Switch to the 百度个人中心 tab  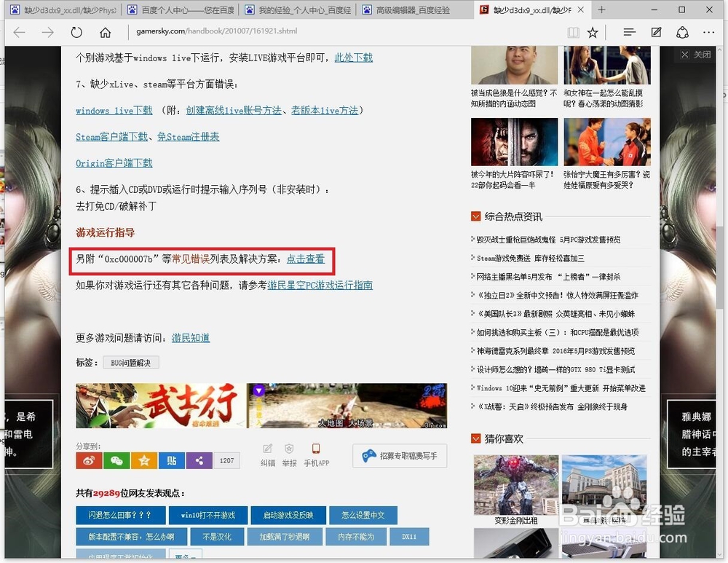(x=180, y=9)
